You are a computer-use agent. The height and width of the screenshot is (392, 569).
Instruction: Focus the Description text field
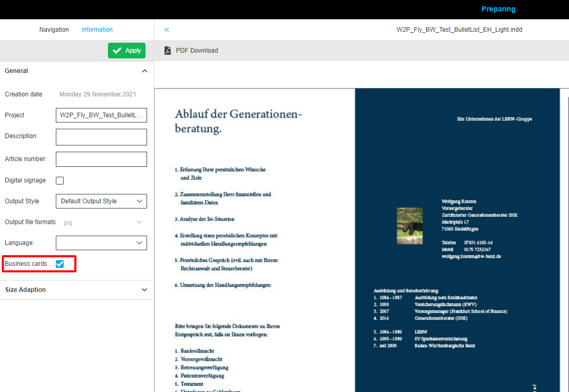(x=101, y=137)
